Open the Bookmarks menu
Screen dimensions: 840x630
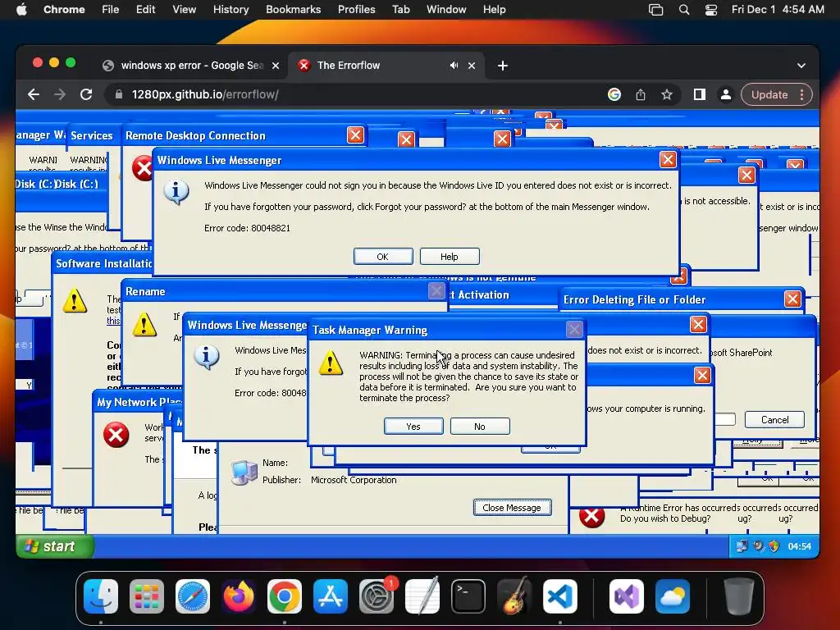pyautogui.click(x=294, y=9)
